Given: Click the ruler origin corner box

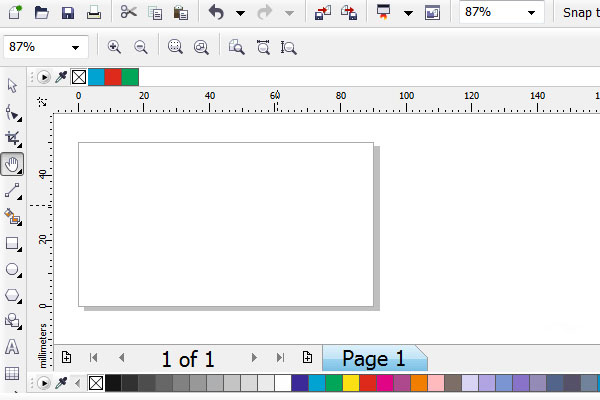Looking at the screenshot, I should pyautogui.click(x=42, y=102).
